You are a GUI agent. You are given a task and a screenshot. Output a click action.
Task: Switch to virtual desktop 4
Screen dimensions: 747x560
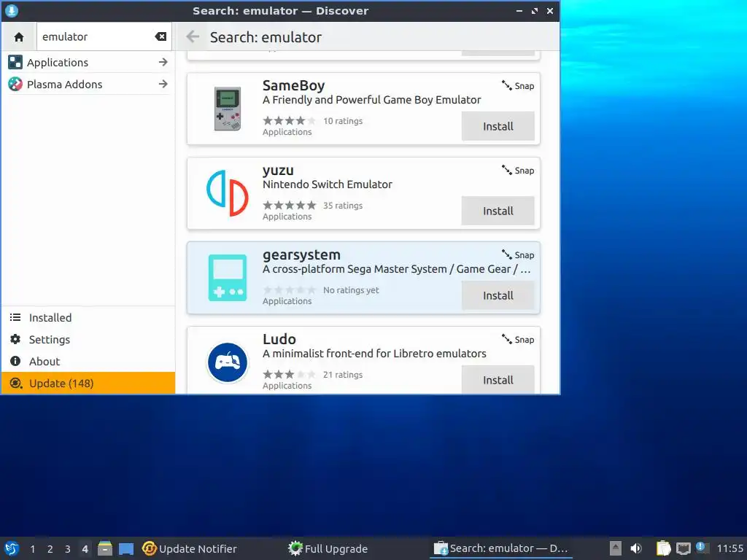[85, 549]
